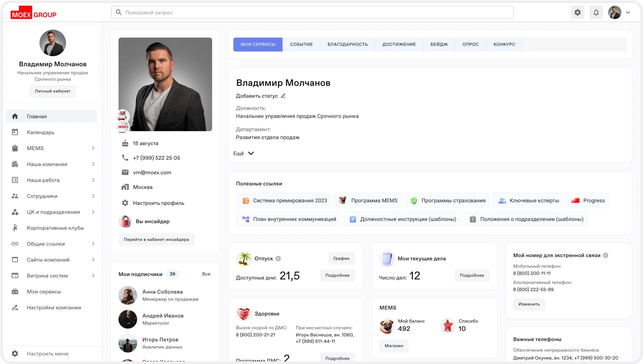
Task: Open the settings gear in top bar
Action: click(578, 13)
